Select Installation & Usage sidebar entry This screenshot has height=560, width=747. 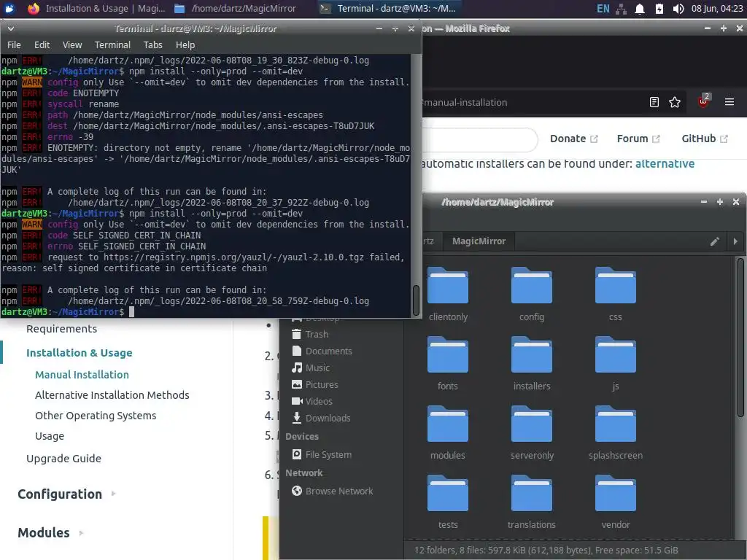point(79,353)
